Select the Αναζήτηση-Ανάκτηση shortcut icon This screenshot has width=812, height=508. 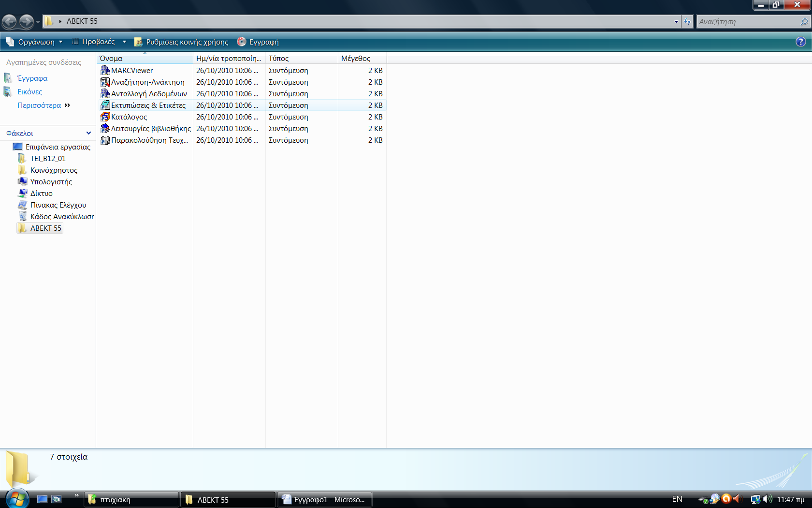[105, 82]
